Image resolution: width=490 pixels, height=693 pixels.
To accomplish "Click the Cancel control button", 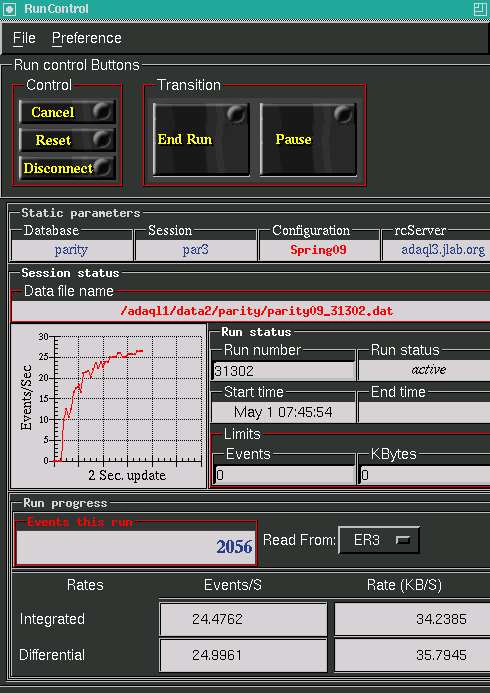I will tap(67, 112).
